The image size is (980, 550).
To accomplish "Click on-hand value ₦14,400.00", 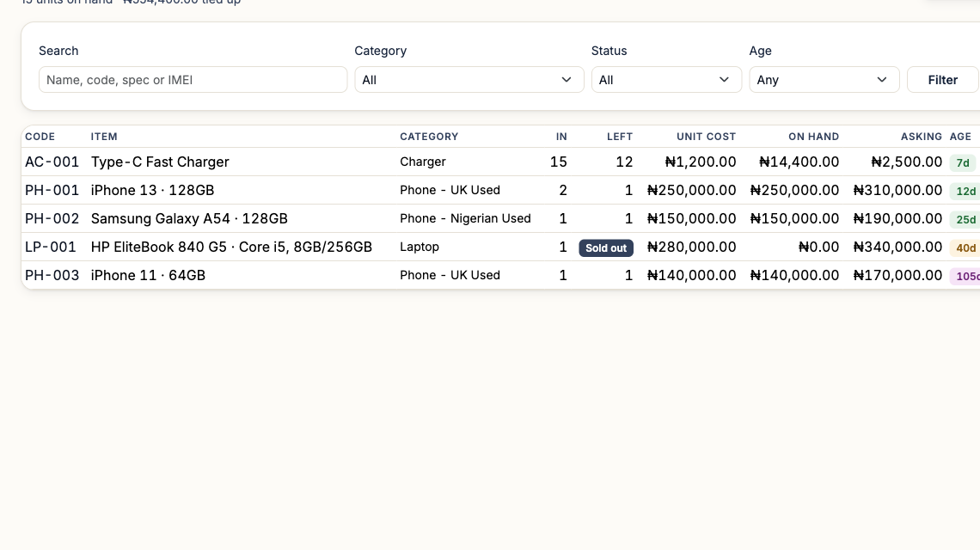I will pyautogui.click(x=799, y=162).
